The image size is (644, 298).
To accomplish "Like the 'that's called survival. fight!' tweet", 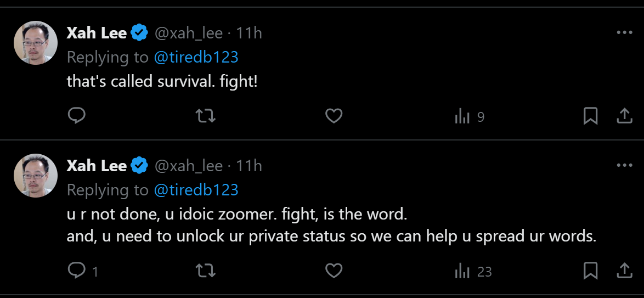I will pyautogui.click(x=334, y=116).
